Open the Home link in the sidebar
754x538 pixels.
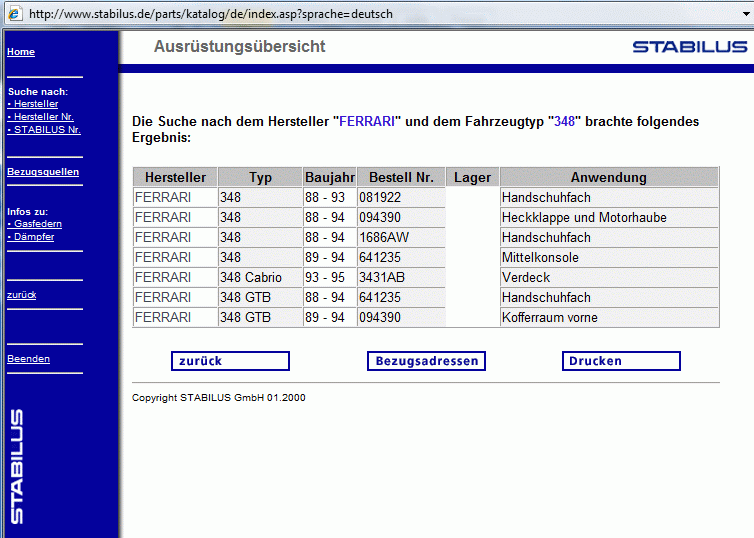(x=21, y=52)
